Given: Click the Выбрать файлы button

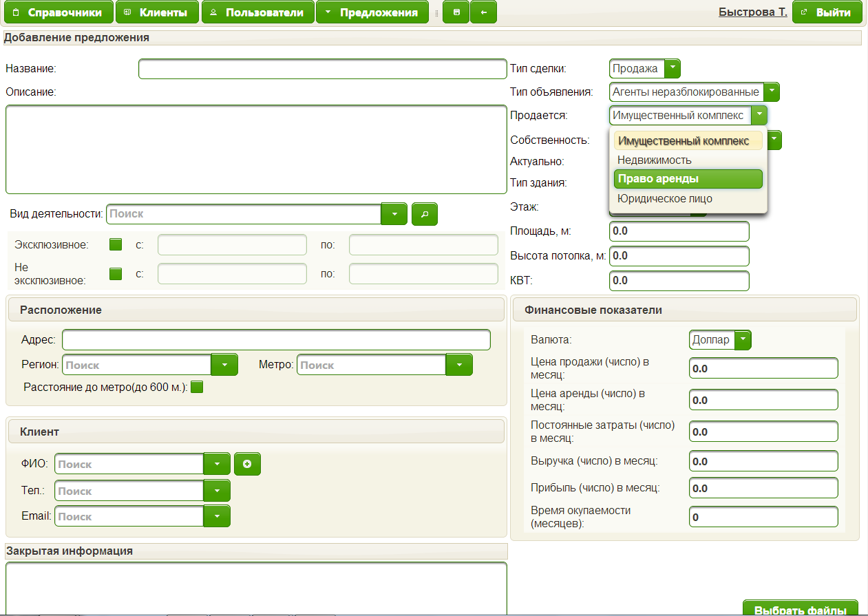Looking at the screenshot, I should (801, 608).
